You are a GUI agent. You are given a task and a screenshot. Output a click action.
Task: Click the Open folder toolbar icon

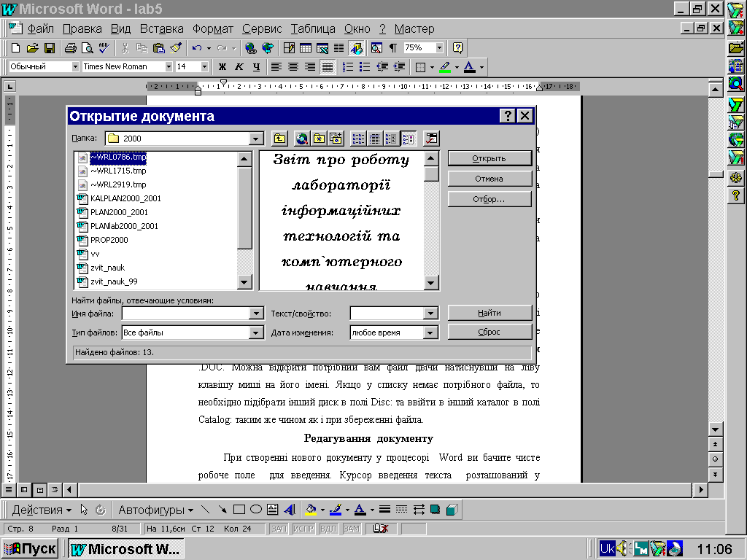(32, 47)
